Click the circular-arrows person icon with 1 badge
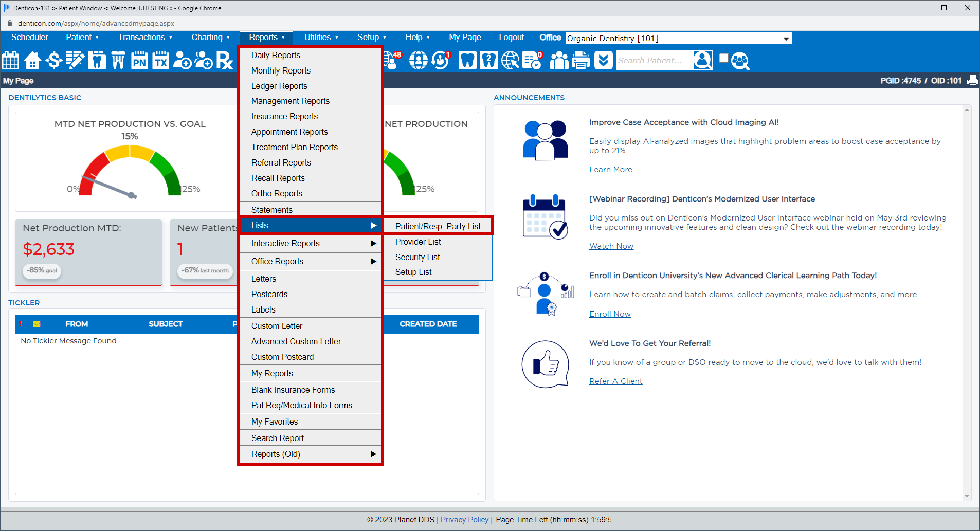 441,60
